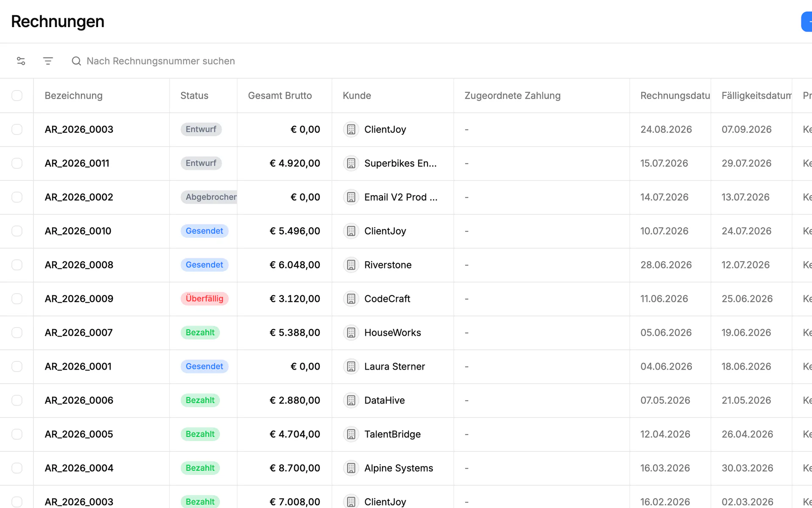Click company icon beside Alpine Systems
The image size is (812, 508).
coord(351,468)
